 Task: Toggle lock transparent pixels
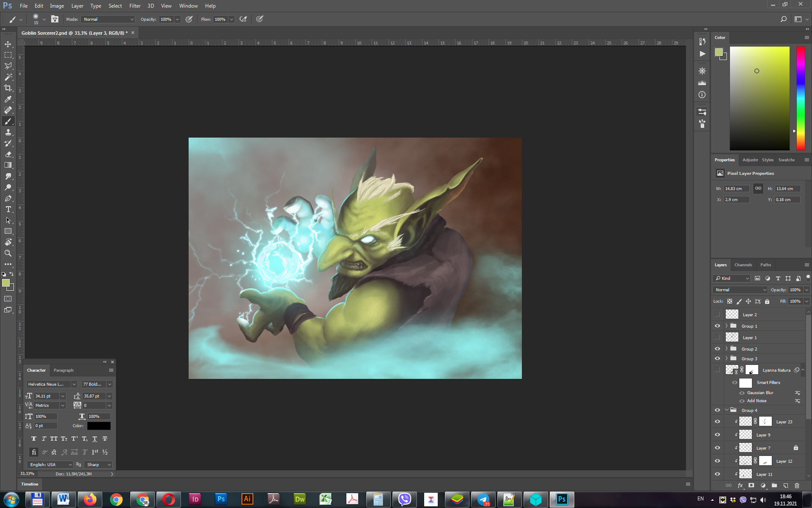point(730,301)
